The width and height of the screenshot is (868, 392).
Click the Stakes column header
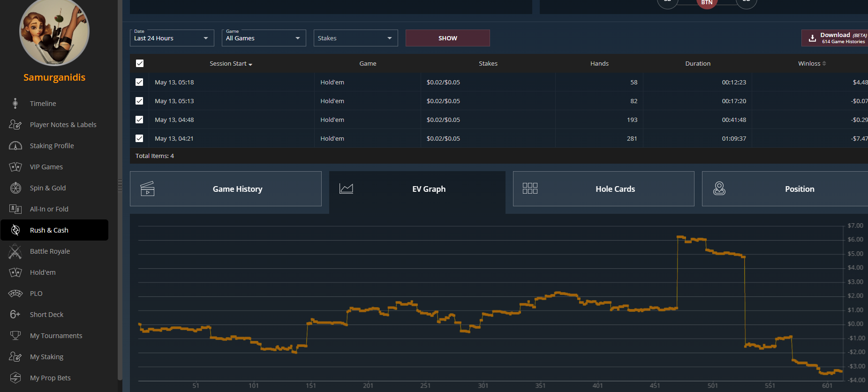point(488,63)
